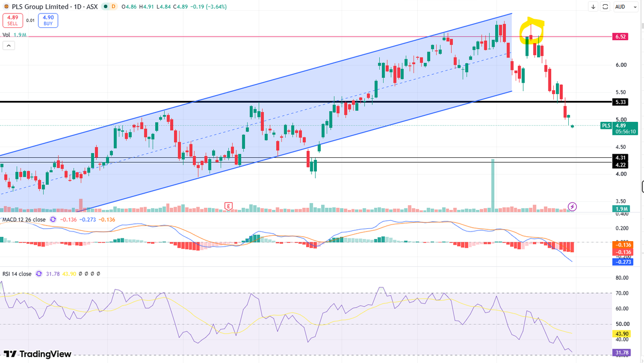Click the purple lightning bolt icon
Image resolution: width=644 pixels, height=363 pixels.
[572, 207]
